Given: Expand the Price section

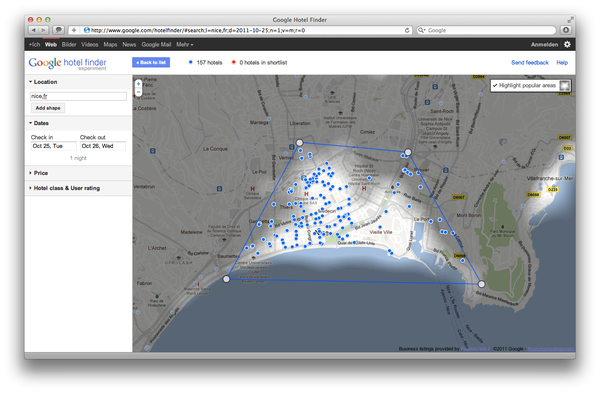Looking at the screenshot, I should [x=38, y=173].
